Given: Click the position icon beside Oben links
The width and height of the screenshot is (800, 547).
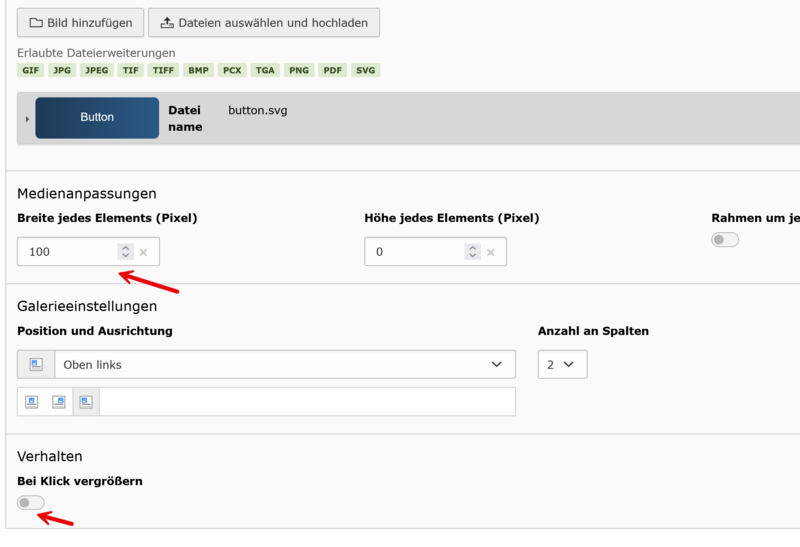Looking at the screenshot, I should point(36,365).
